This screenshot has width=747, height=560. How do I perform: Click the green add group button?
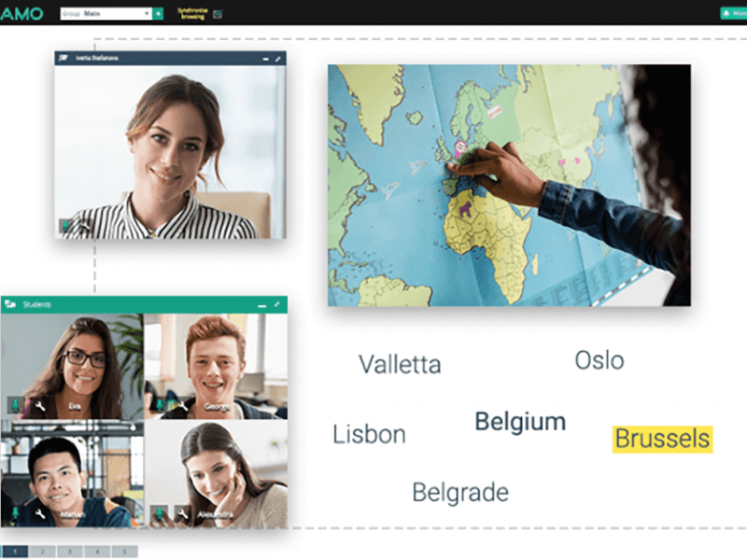[158, 14]
